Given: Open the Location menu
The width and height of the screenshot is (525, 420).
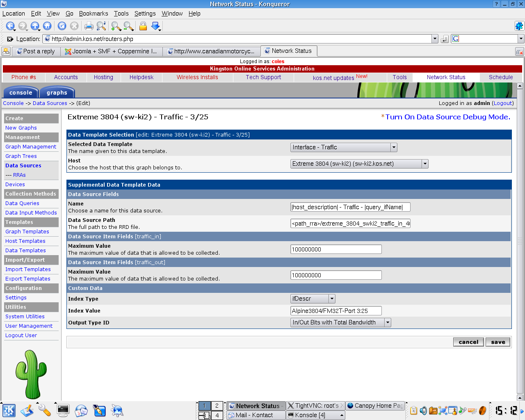Looking at the screenshot, I should coord(14,14).
